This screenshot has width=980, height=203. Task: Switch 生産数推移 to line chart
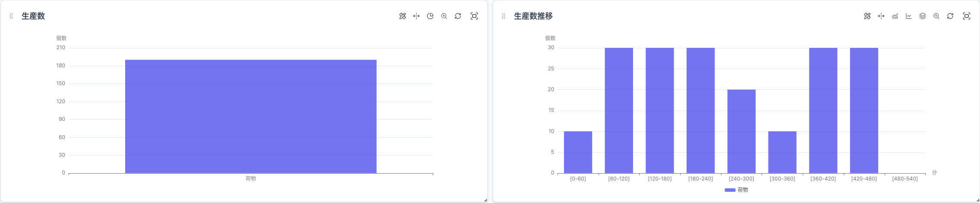click(908, 16)
